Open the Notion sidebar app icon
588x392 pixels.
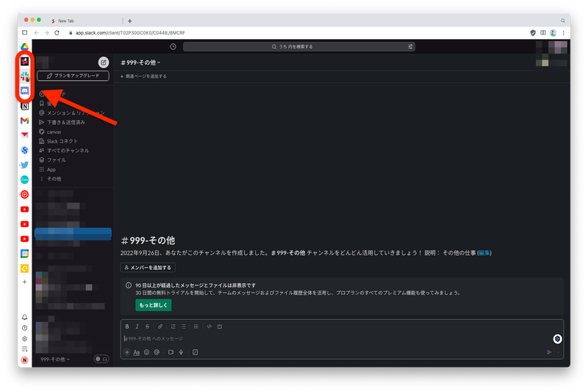24,106
